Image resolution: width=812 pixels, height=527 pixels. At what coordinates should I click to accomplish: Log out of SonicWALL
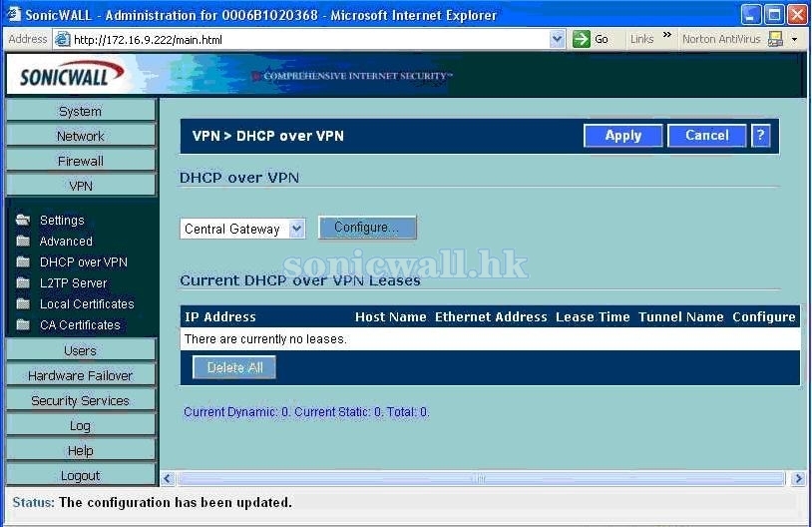(x=80, y=475)
